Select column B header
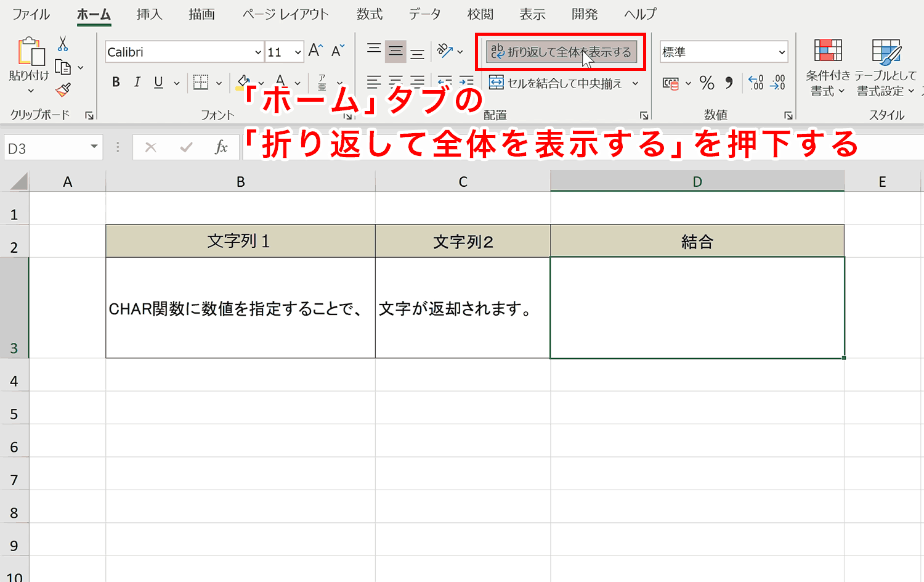 (x=240, y=182)
